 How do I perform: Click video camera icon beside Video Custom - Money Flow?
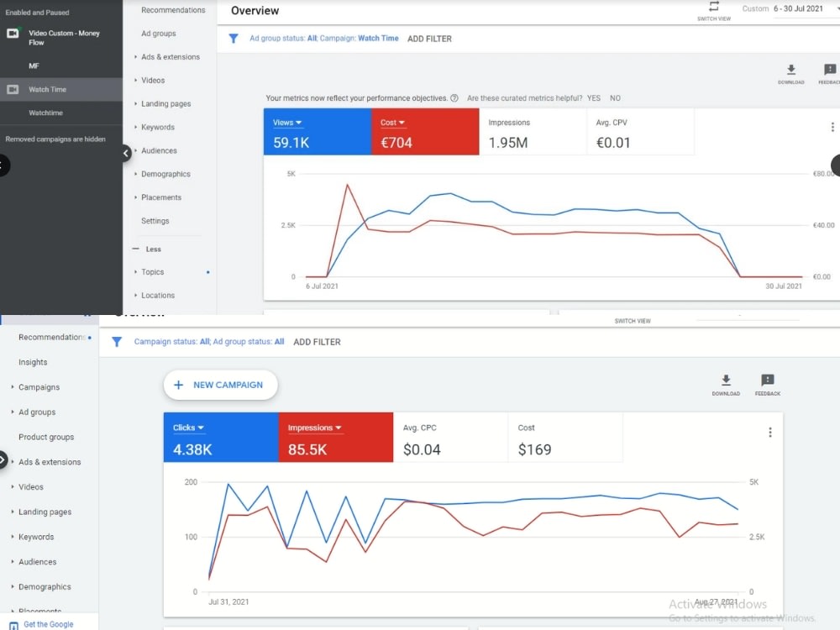click(13, 34)
